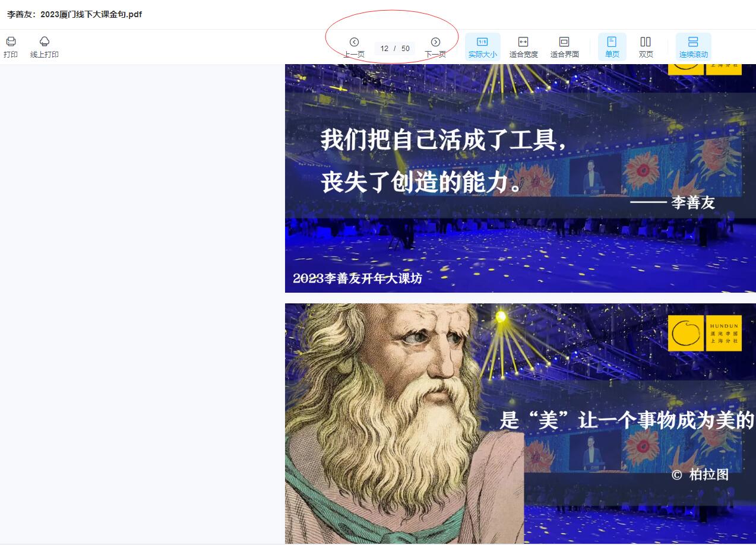
Task: Go to next page (下一页)
Action: [435, 42]
